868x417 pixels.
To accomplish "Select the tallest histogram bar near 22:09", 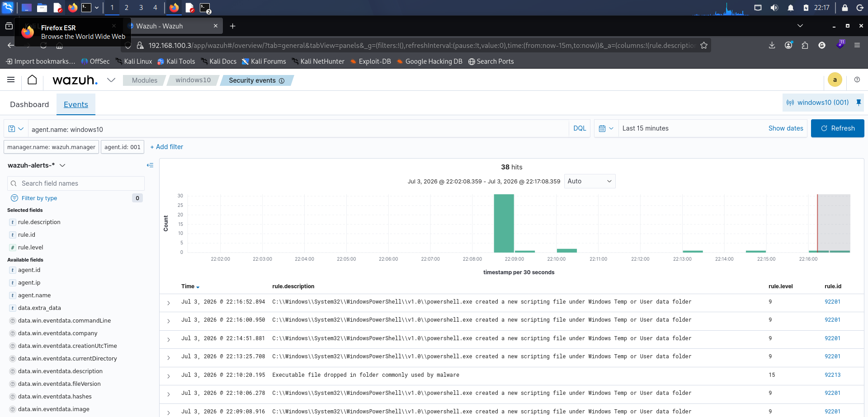I will (504, 223).
